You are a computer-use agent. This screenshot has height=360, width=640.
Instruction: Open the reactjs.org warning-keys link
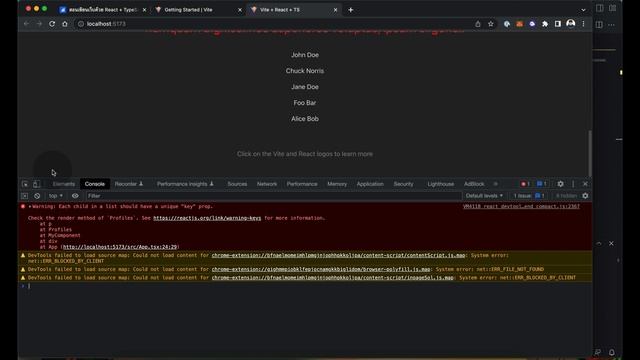pos(207,218)
